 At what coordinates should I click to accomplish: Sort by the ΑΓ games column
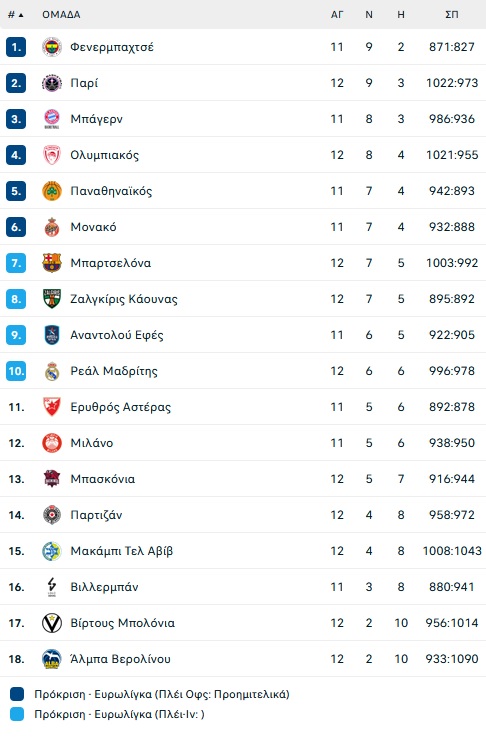pyautogui.click(x=337, y=15)
